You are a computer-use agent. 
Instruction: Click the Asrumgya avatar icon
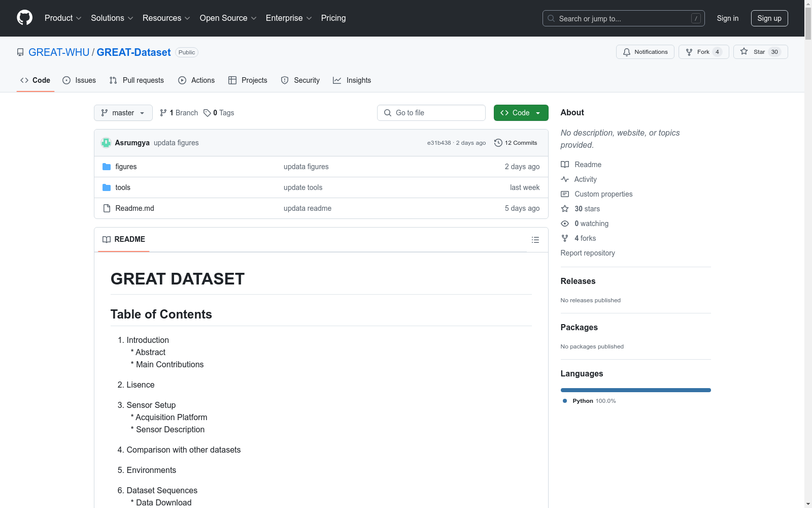click(x=106, y=143)
